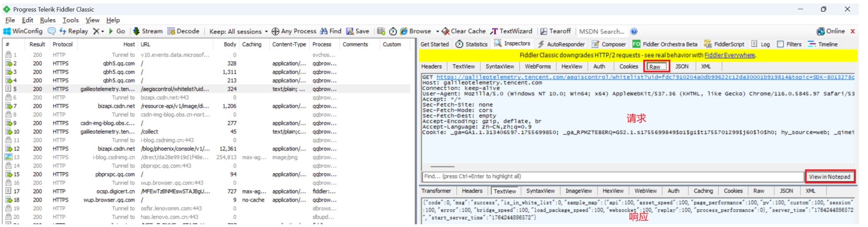Viewport: 868px width, 227px height.
Task: Click the comment bubble toolbar icon
Action: (52, 31)
